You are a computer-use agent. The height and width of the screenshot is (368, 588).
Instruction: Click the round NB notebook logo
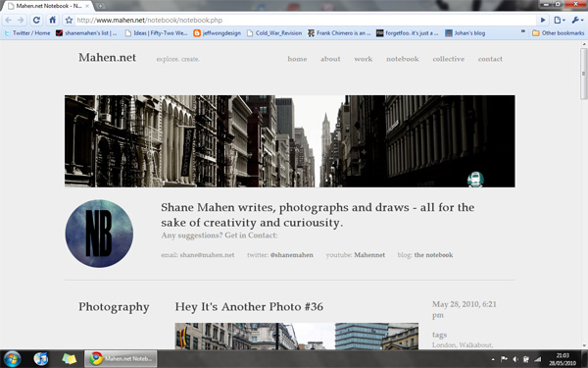99,234
